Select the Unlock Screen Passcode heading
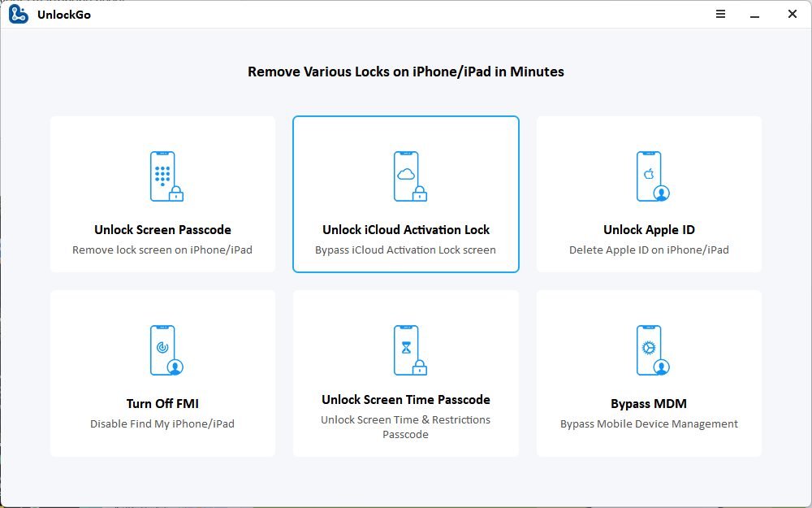 click(162, 230)
